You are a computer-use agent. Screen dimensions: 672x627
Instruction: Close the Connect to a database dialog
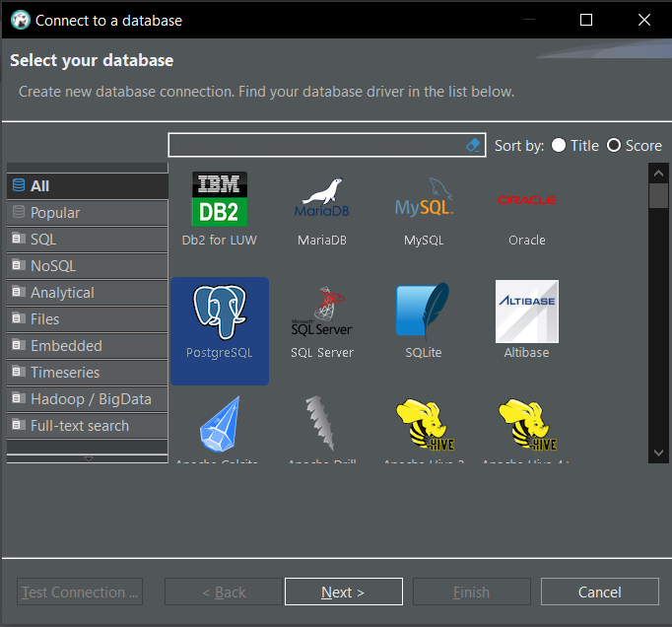coord(644,20)
